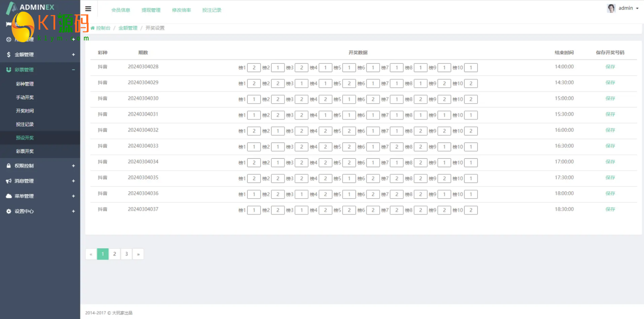
Task: Click the end time 14:30:00
Action: point(564,83)
